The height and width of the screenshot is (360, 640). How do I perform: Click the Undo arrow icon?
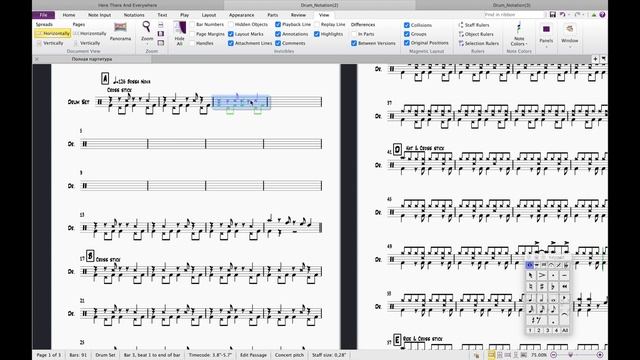click(x=562, y=15)
